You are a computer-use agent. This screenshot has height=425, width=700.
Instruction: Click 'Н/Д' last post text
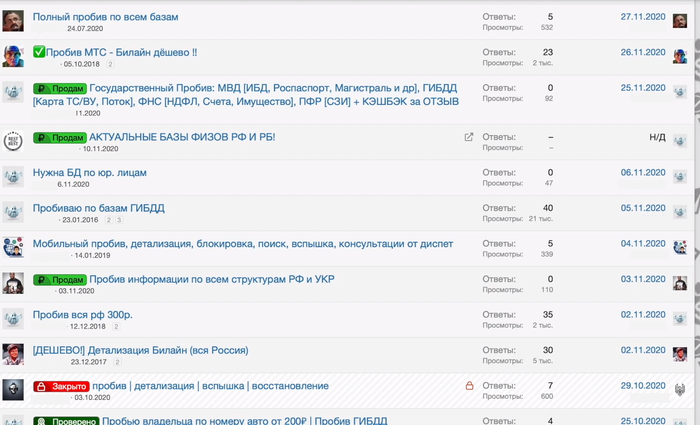(x=657, y=137)
